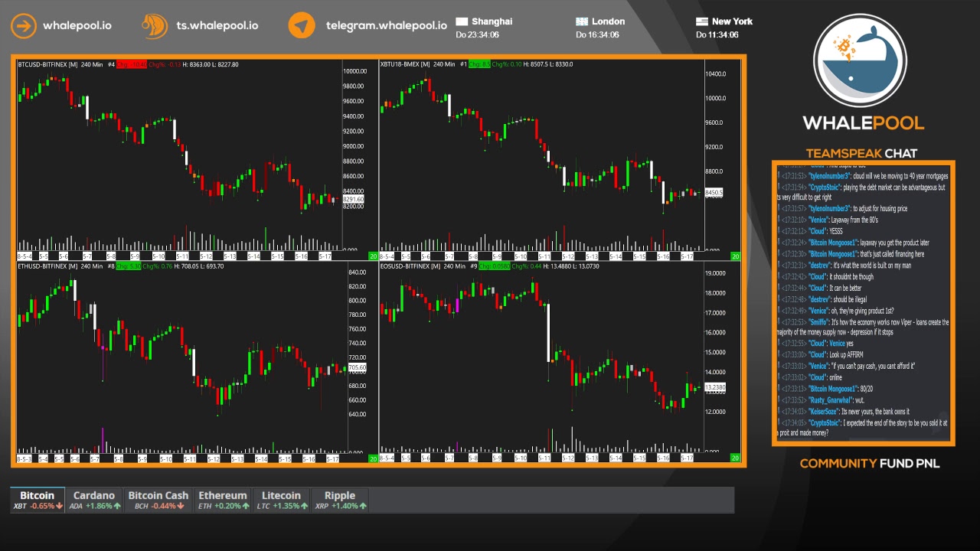Click the 840.00 label on ETHUSD price axis
Viewport: 980px width, 551px height.
(x=358, y=272)
